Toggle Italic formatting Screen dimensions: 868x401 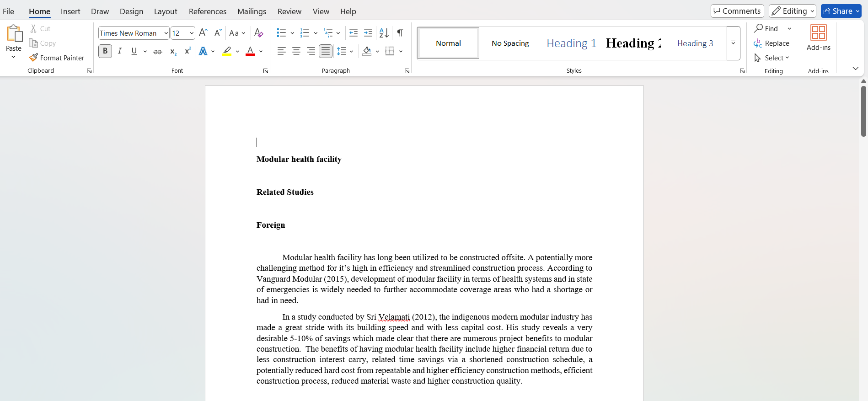(120, 51)
